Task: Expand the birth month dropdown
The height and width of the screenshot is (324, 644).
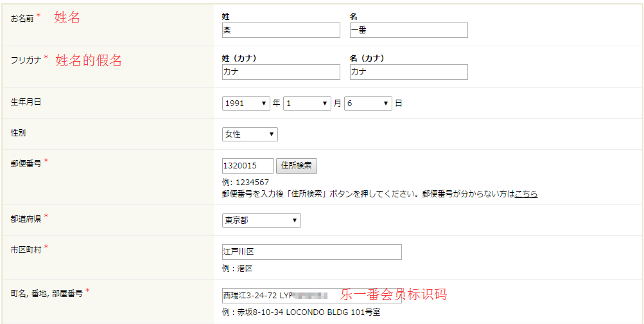Action: 307,104
